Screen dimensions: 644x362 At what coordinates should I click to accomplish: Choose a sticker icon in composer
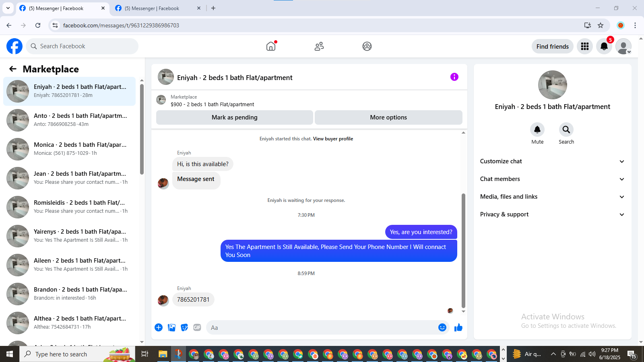[x=184, y=327]
